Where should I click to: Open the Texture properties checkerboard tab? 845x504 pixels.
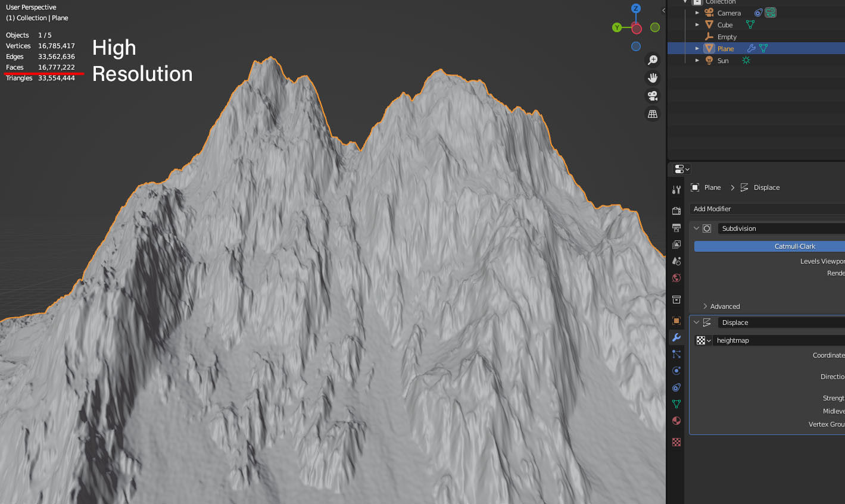point(676,442)
